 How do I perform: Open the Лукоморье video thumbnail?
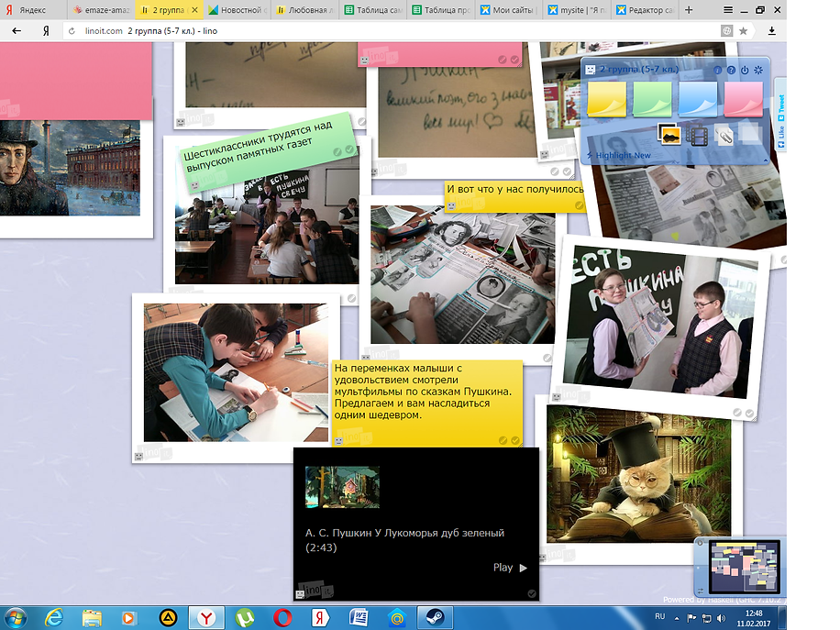[342, 487]
